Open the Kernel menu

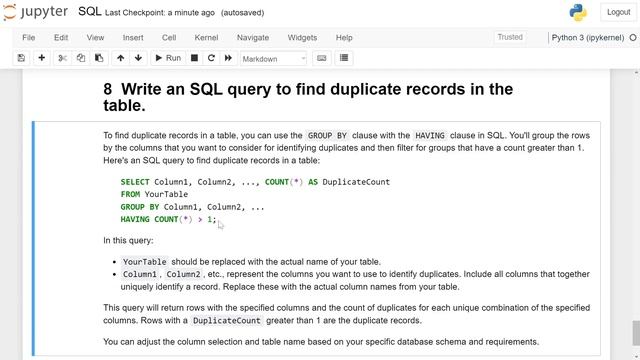[x=206, y=38]
